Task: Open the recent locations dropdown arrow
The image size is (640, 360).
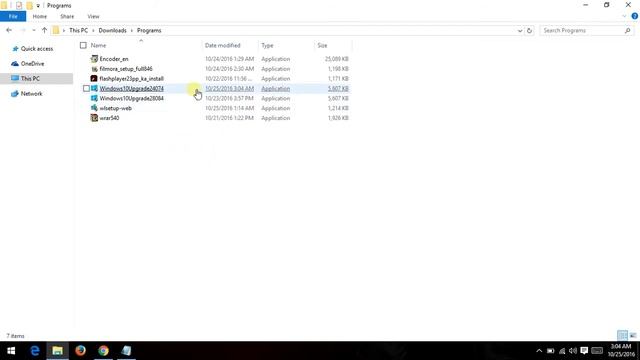Action: 33,31
